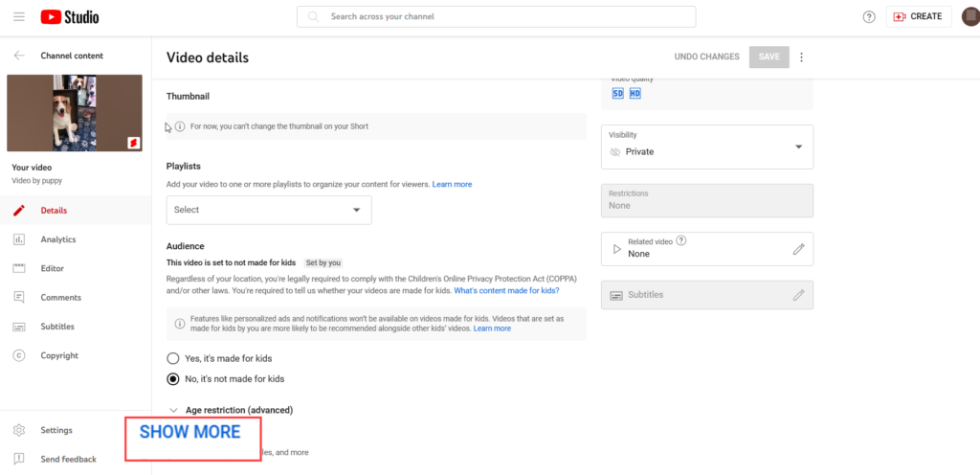This screenshot has width=980, height=475.
Task: Click the Send feedback icon
Action: 19,460
